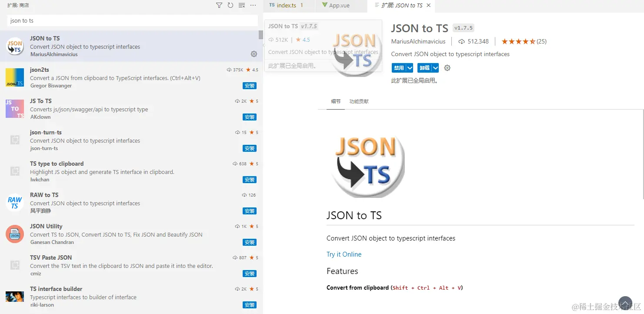Close the 扩展: JSON to TS tab
The height and width of the screenshot is (314, 644).
point(429,6)
